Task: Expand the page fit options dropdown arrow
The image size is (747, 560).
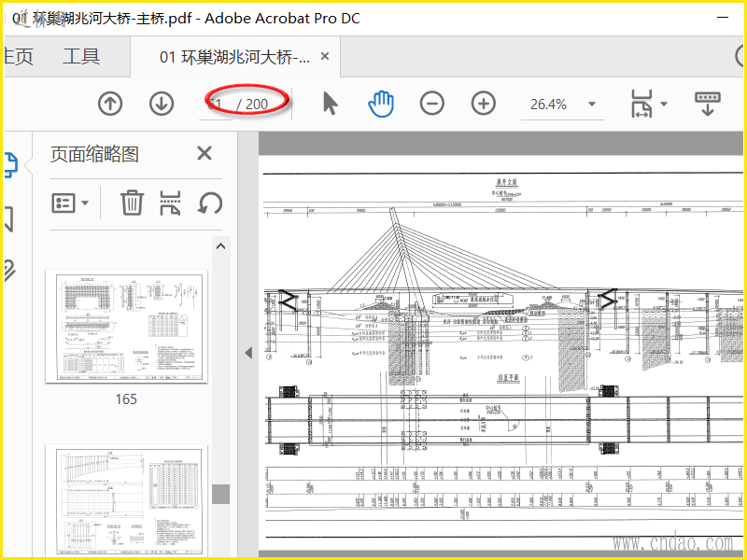Action: 664,104
